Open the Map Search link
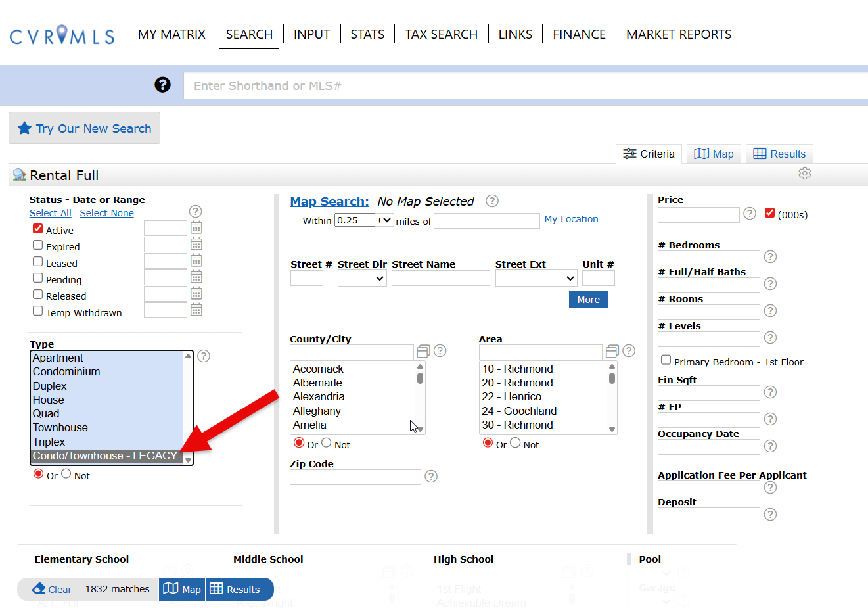This screenshot has width=868, height=608. click(330, 202)
